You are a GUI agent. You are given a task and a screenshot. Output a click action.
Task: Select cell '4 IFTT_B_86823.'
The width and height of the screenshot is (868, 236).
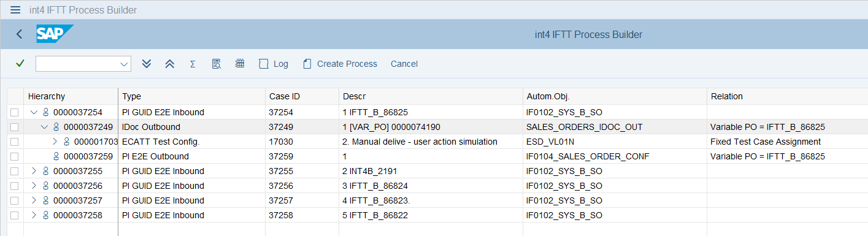pyautogui.click(x=431, y=200)
